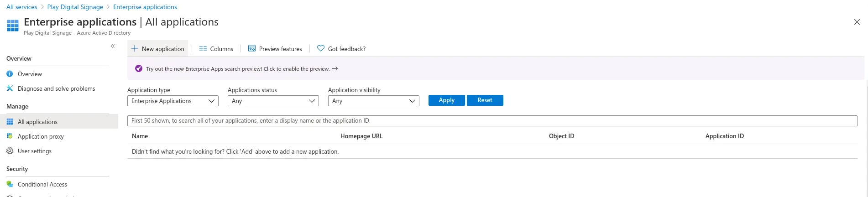Click the grid icon beside All applications
Screen dimensions: 868x197
pos(10,122)
